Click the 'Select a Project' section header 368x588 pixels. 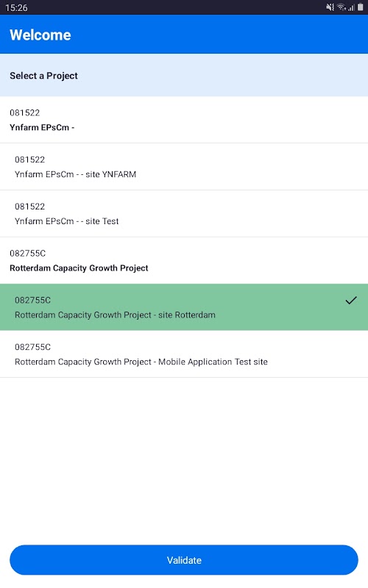[184, 75]
